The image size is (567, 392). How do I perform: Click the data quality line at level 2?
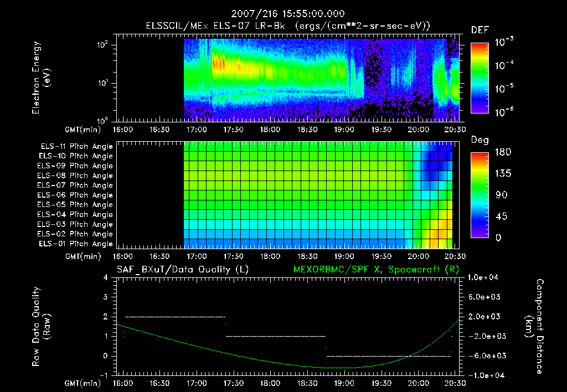(175, 317)
